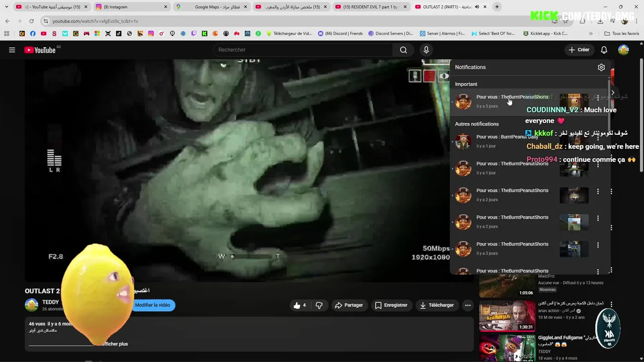
Task: Click the Créer button
Action: (579, 50)
